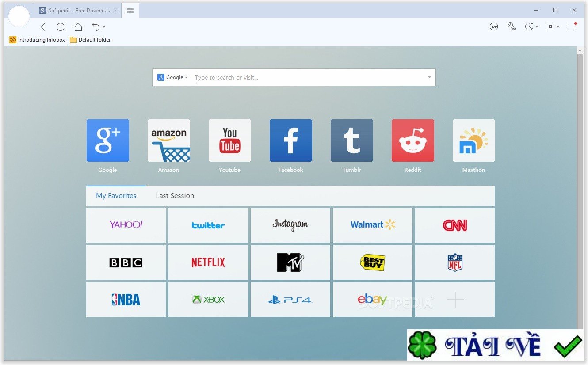Open the Xbox favorite tile
This screenshot has width=588, height=365.
point(208,300)
